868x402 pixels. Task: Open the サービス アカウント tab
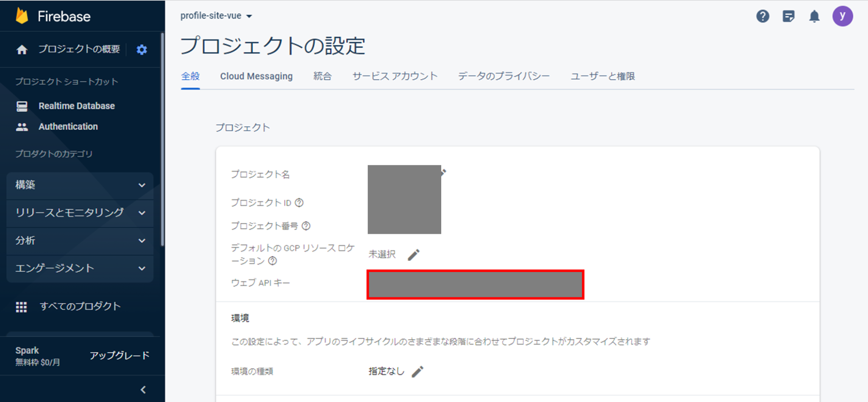(x=395, y=76)
